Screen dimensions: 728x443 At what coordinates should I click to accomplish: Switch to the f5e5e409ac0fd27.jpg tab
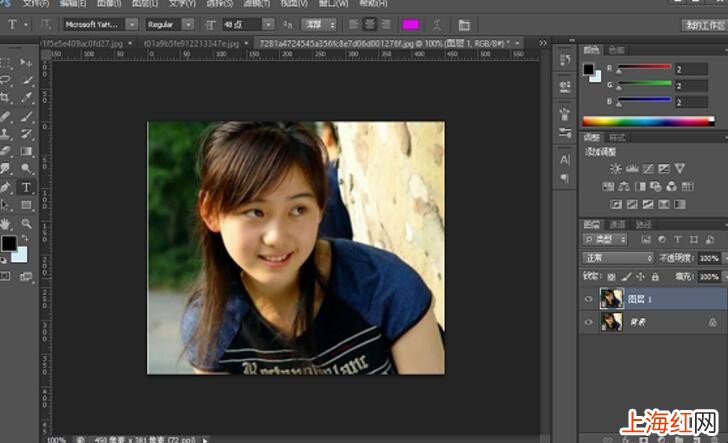[82, 44]
